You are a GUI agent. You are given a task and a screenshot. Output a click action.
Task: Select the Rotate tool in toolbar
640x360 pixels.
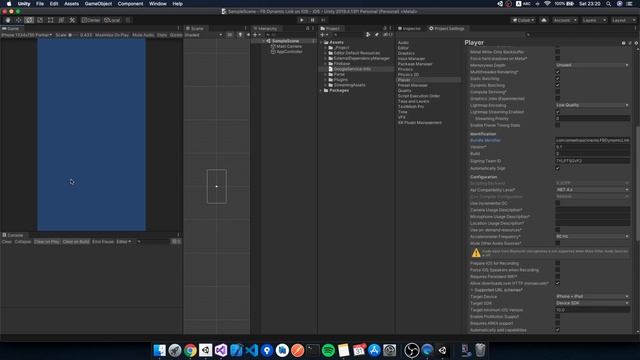29,20
